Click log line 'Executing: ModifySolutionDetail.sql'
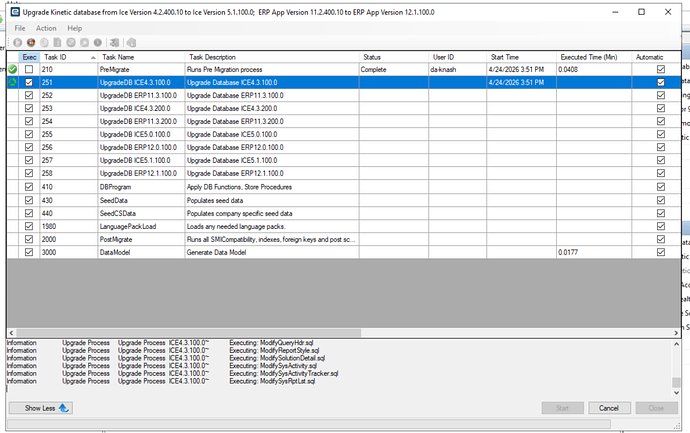 (x=277, y=358)
